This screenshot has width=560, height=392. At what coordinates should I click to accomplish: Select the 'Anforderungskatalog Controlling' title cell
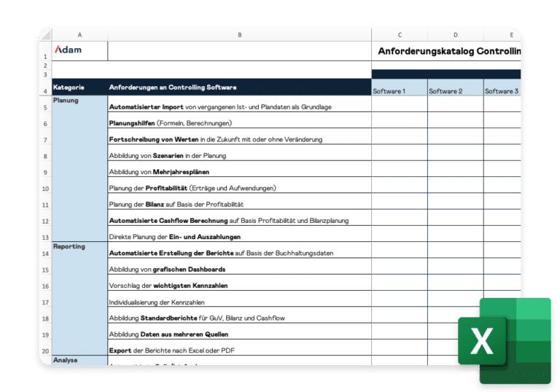pos(449,51)
